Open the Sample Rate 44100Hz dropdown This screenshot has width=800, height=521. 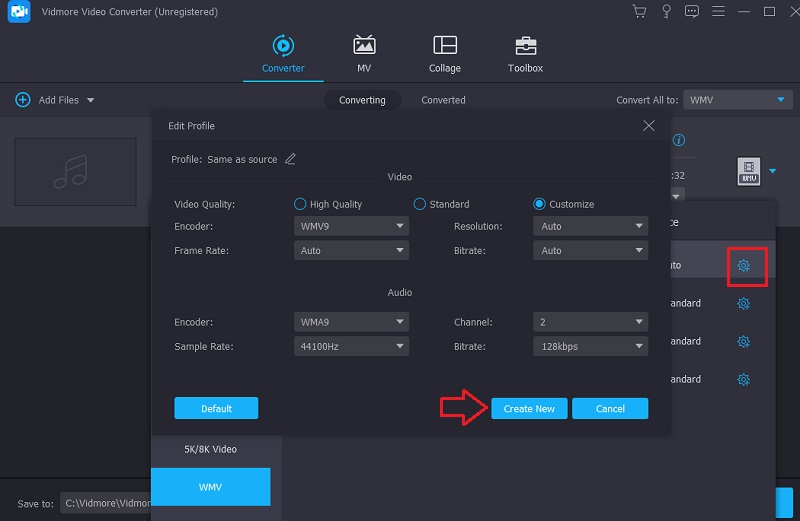[x=352, y=346]
